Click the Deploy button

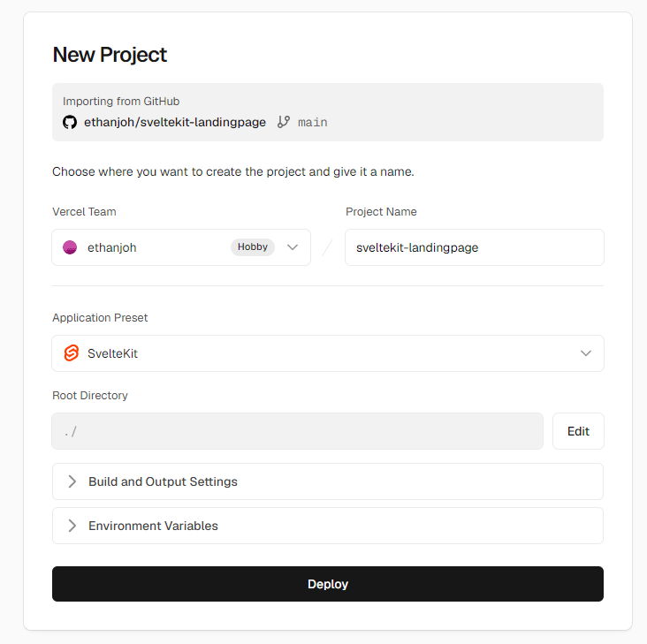(x=328, y=584)
